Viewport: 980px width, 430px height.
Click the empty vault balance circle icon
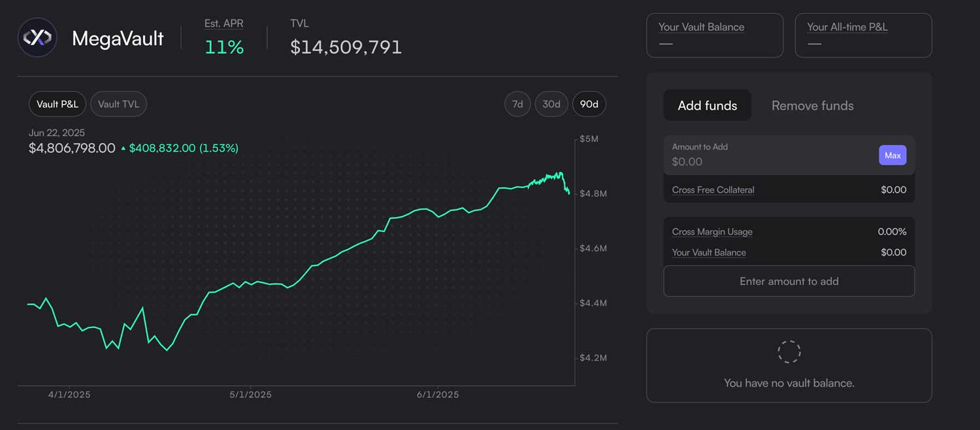[x=789, y=352]
